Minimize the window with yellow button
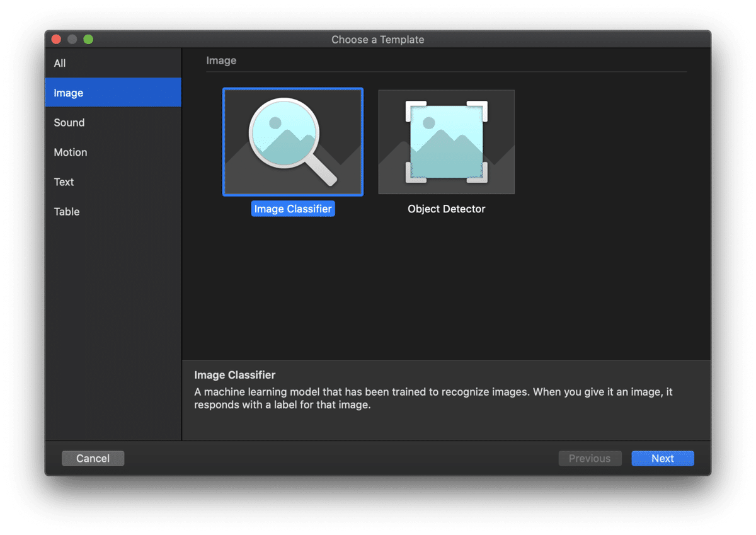This screenshot has width=756, height=535. coord(72,39)
